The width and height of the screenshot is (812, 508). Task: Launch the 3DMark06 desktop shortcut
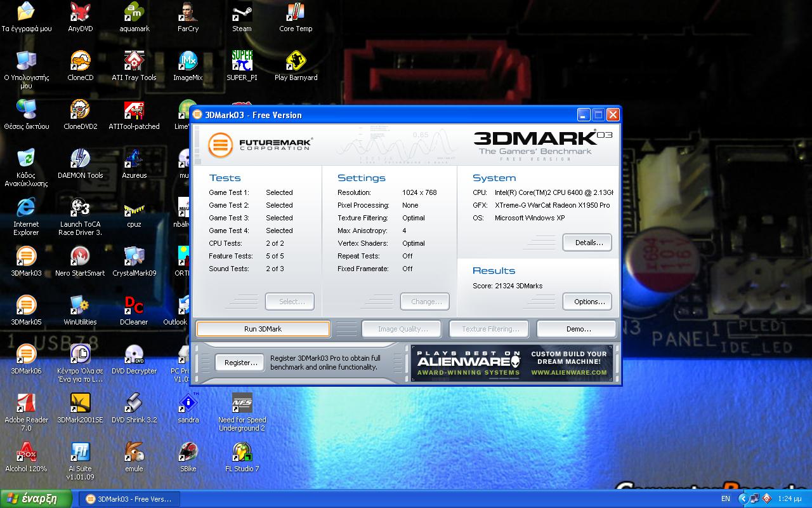coord(26,359)
